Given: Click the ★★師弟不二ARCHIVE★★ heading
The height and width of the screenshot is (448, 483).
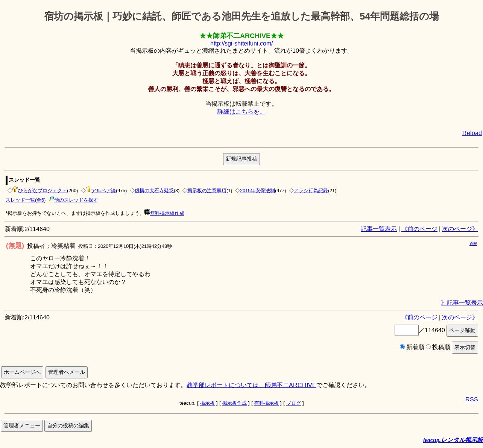Looking at the screenshot, I should 241,36.
